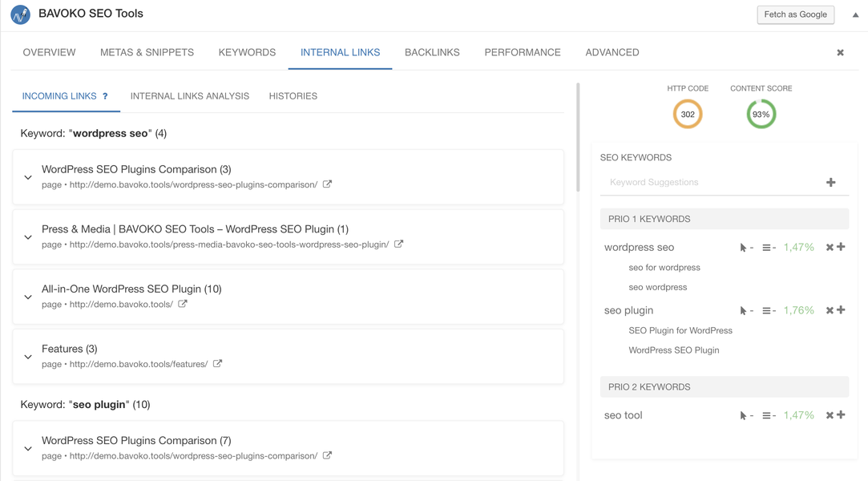This screenshot has width=868, height=481.
Task: Remove the seo plugin keyword with X
Action: click(830, 310)
